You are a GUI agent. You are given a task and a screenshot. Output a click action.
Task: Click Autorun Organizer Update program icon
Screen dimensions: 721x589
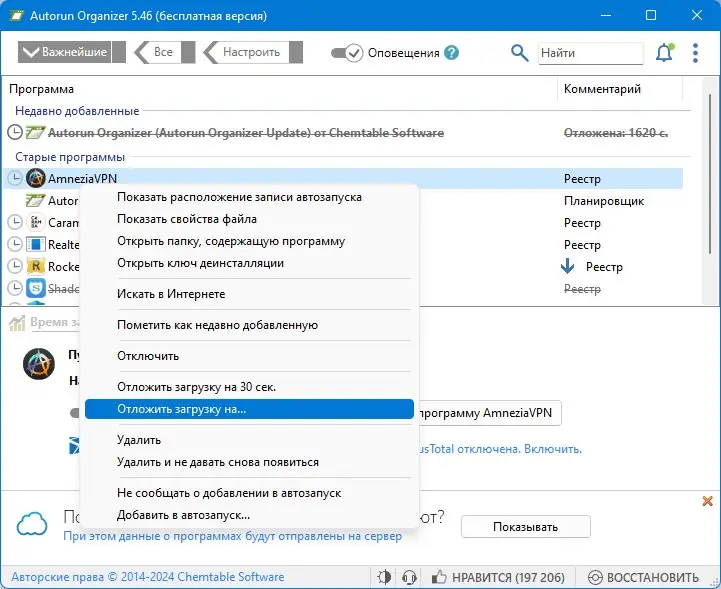click(x=35, y=132)
